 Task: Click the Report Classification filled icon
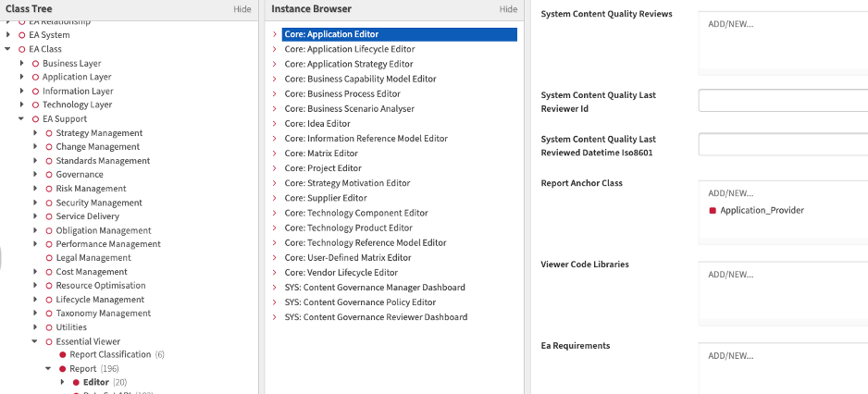coord(63,355)
